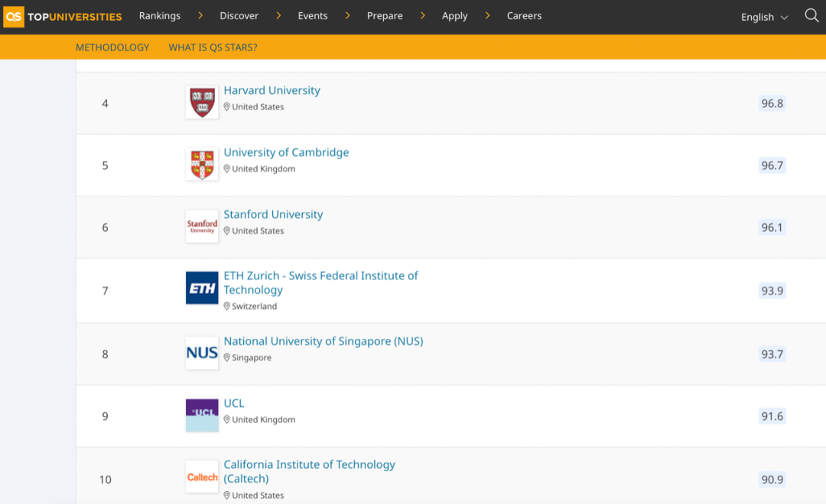Click the location pin in Harvard's row
Viewport: 826px width, 504px height.
(x=227, y=107)
